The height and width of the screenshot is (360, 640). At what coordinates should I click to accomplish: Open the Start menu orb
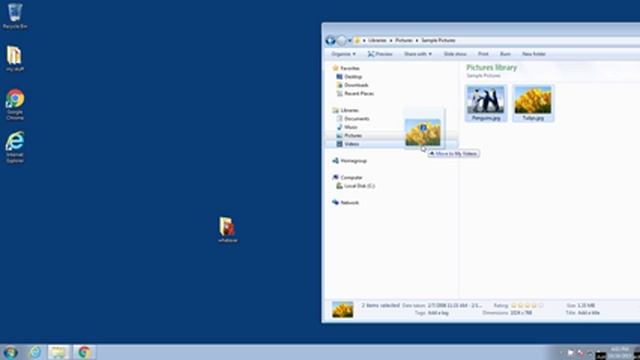tap(11, 352)
